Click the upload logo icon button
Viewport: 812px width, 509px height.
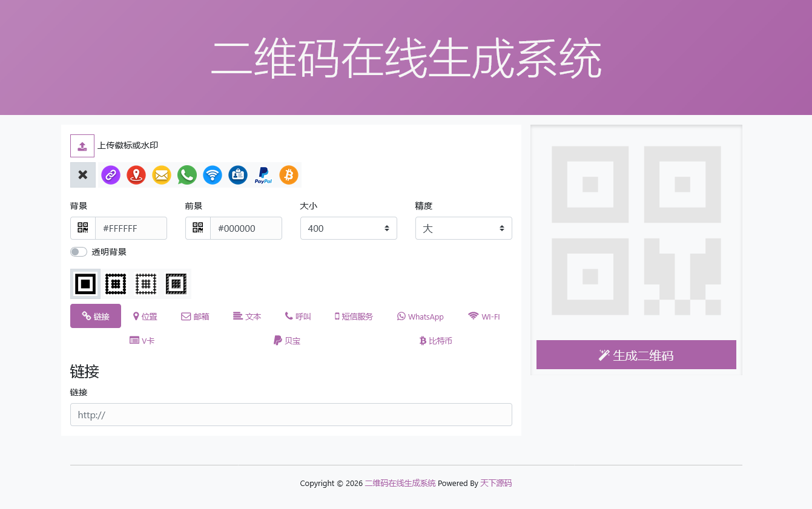(82, 146)
